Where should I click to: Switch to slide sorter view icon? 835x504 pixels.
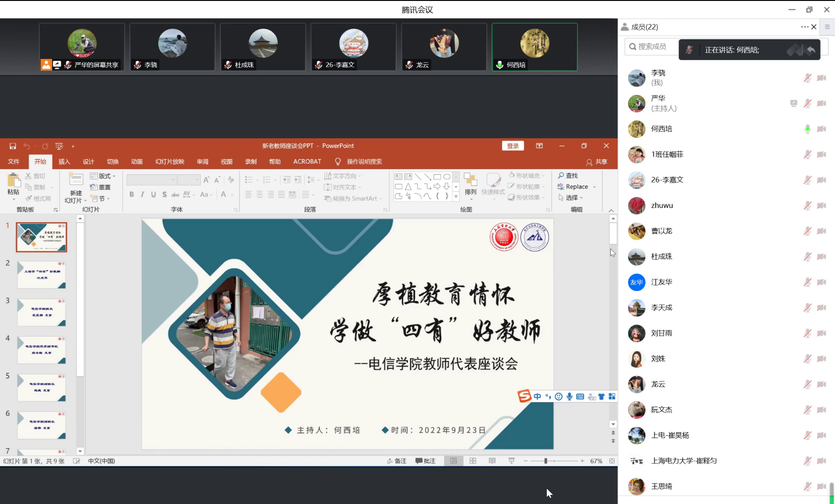click(473, 461)
